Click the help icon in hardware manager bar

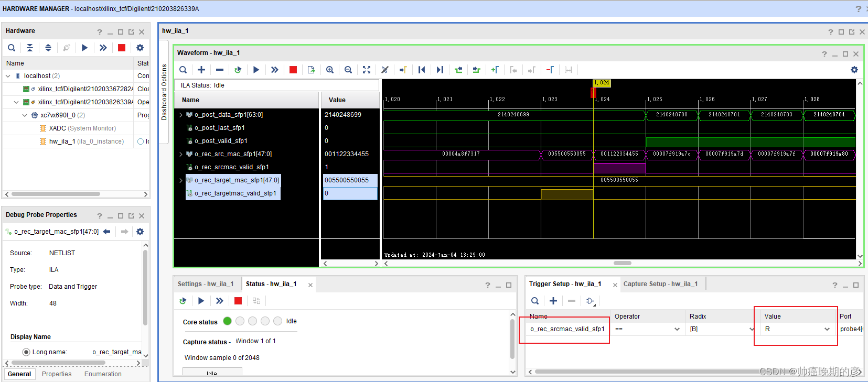(859, 9)
